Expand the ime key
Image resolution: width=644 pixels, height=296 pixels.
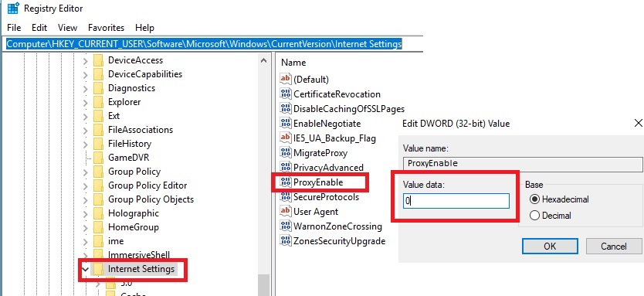point(85,241)
